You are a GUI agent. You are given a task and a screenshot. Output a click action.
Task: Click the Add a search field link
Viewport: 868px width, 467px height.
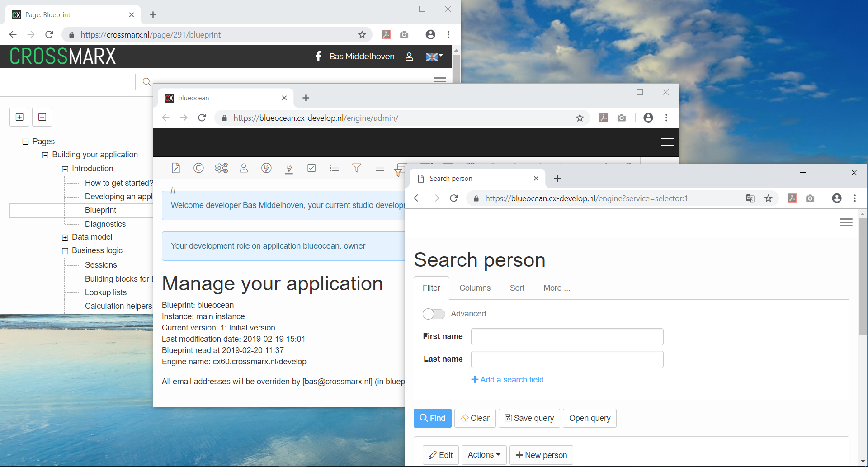pyautogui.click(x=507, y=380)
